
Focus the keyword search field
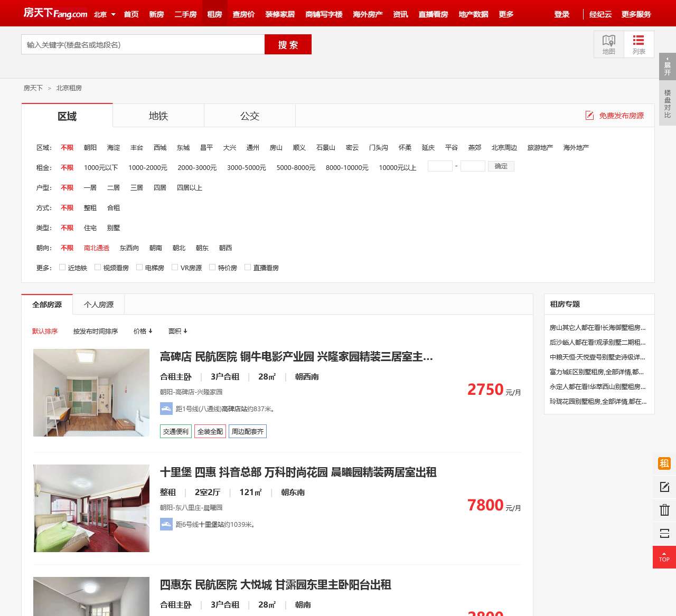point(143,44)
